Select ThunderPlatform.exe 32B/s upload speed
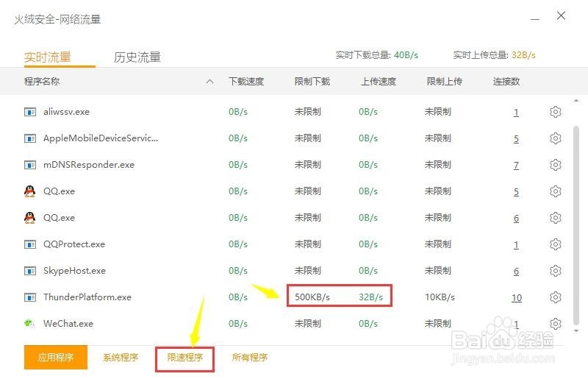This screenshot has width=588, height=379. pyautogui.click(x=370, y=297)
